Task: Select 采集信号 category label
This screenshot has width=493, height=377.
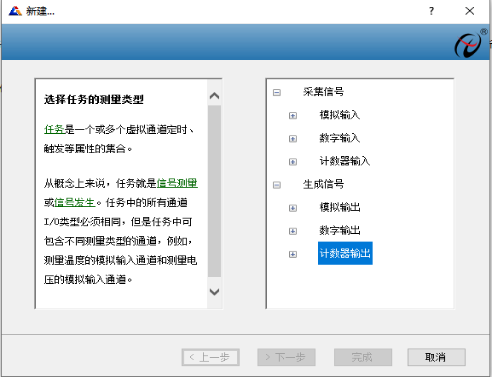Action: 323,92
